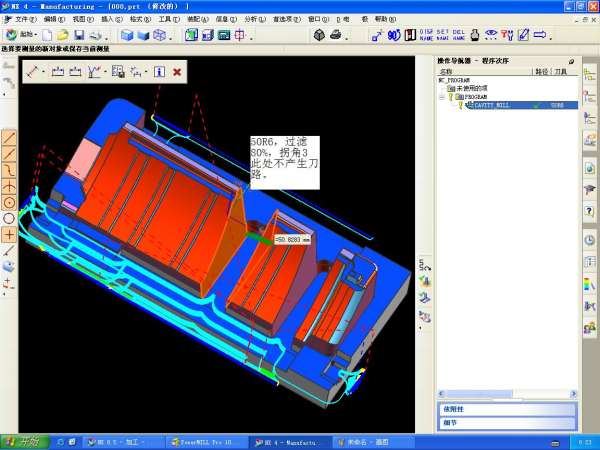
Task: Toggle the pin icon of operation navigator panel
Action: (571, 62)
